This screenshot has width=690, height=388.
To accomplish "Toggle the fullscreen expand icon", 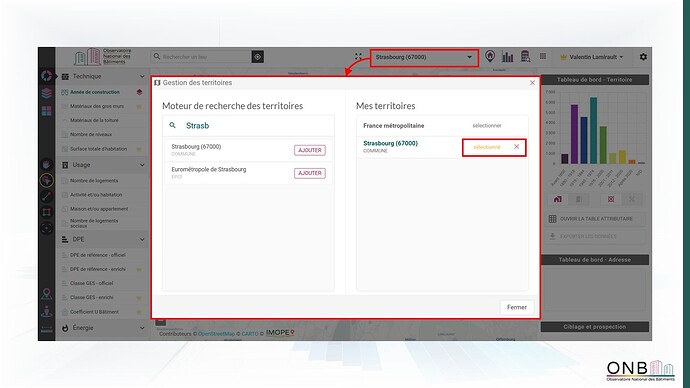I will click(358, 57).
